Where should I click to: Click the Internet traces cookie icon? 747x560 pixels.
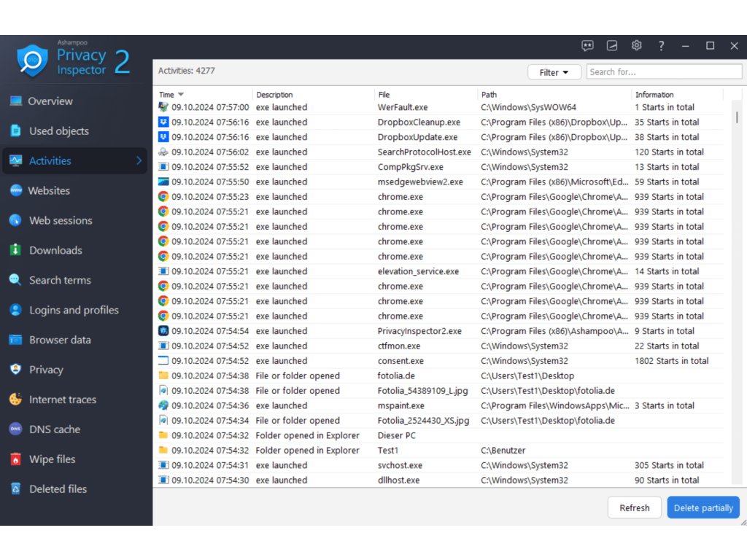16,399
